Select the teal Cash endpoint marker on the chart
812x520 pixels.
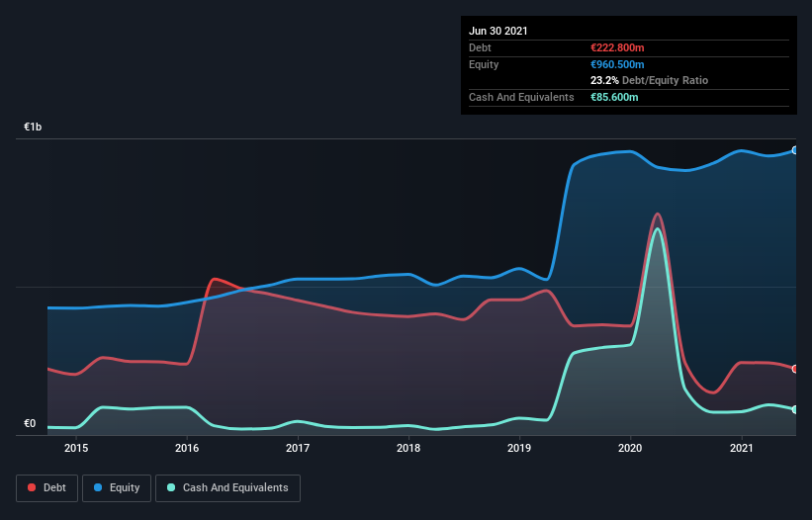(795, 409)
